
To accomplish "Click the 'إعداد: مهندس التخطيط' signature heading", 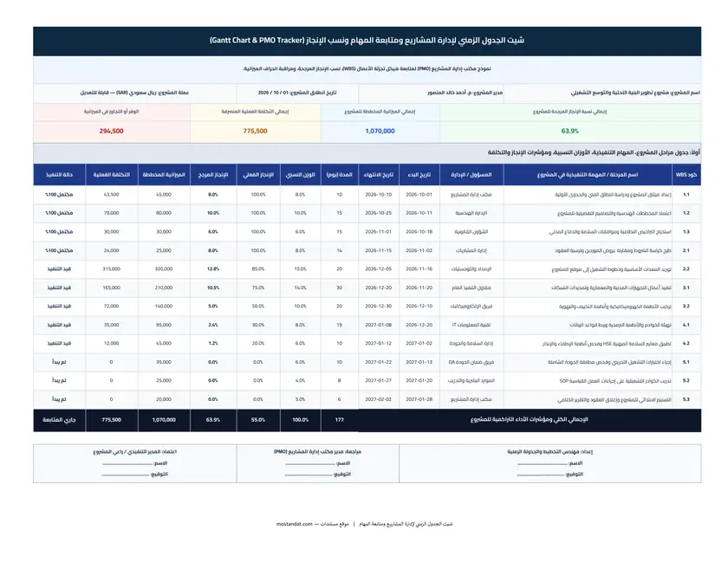I will tap(549, 451).
